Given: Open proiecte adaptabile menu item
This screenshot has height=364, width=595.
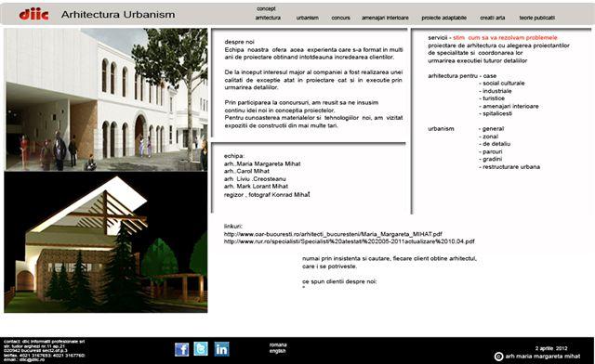Looking at the screenshot, I should point(444,18).
